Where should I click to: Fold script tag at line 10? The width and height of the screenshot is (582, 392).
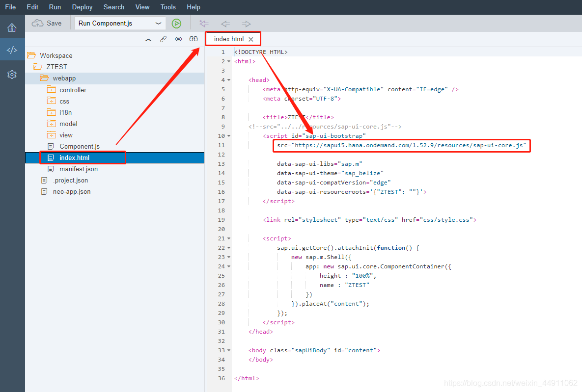229,136
